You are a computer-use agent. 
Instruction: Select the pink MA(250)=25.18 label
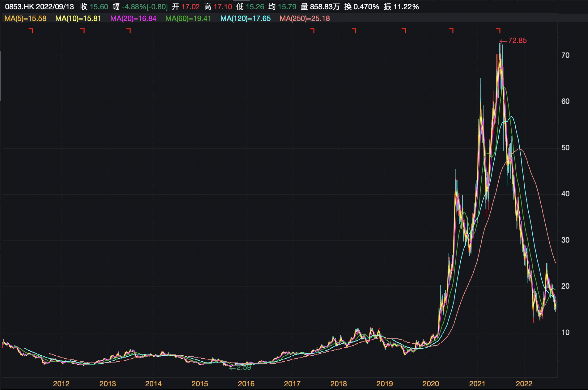(x=305, y=19)
